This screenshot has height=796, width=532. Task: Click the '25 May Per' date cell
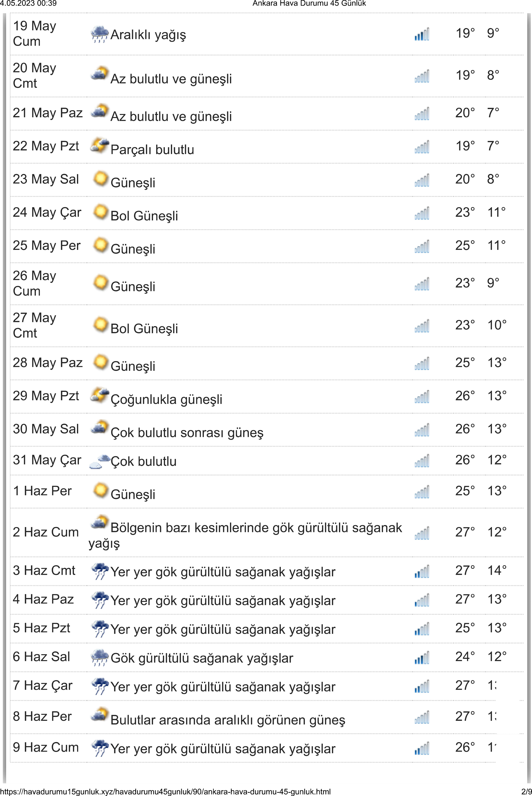pyautogui.click(x=46, y=245)
